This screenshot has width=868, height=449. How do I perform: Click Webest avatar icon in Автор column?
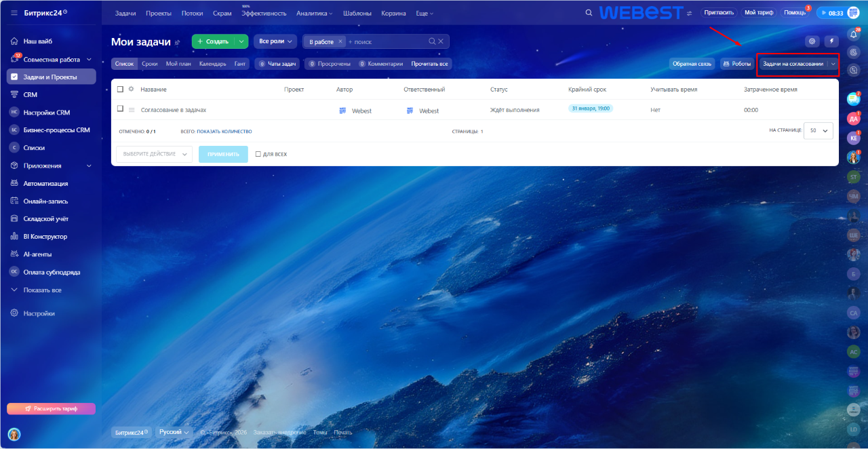pos(342,110)
